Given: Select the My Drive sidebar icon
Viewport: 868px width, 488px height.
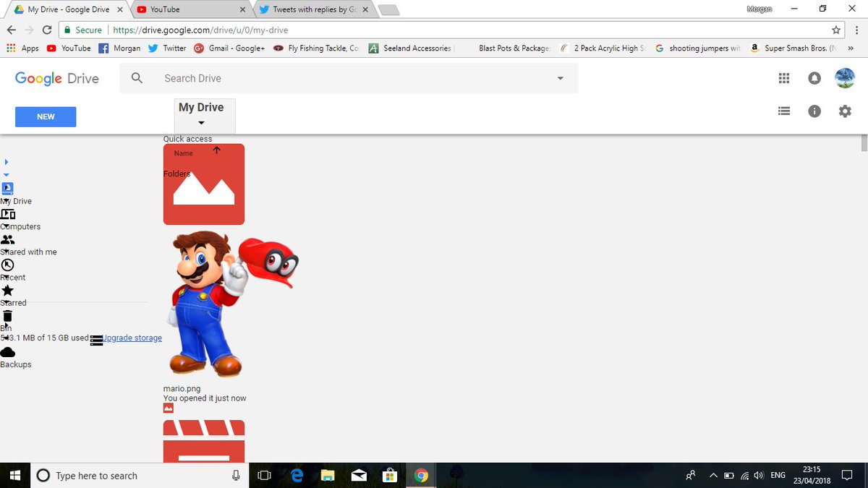Looking at the screenshot, I should (7, 188).
